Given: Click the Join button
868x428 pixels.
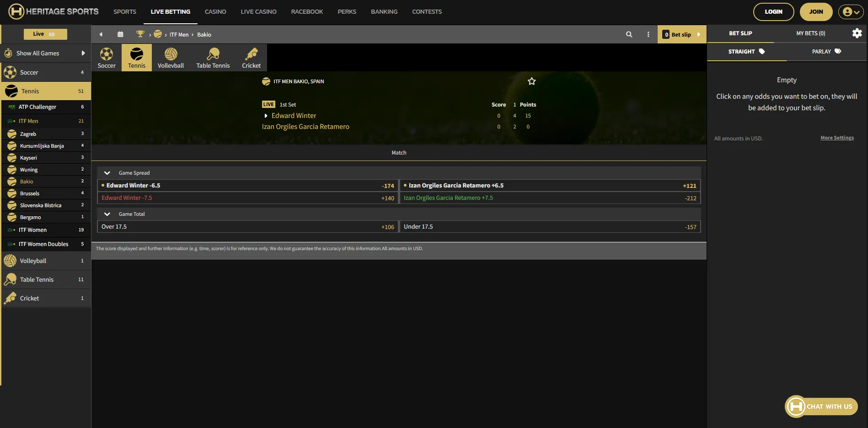Looking at the screenshot, I should [816, 12].
